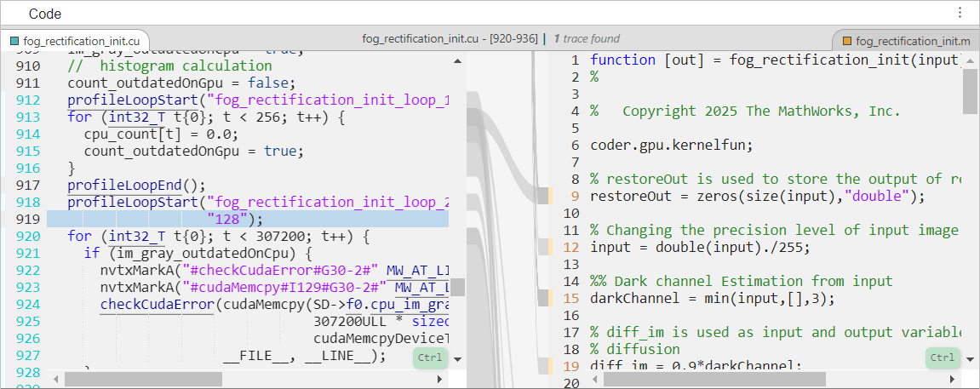Click 'count_outdatedOnGpu = false;' on line 911
The height and width of the screenshot is (389, 980).
tap(181, 83)
